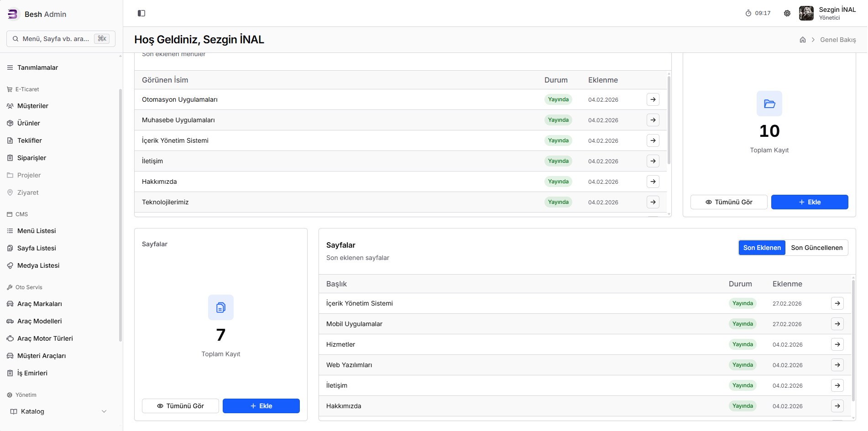This screenshot has width=868, height=431.
Task: Click the pages icon above 7 Toplam Kayıt
Action: click(x=221, y=307)
